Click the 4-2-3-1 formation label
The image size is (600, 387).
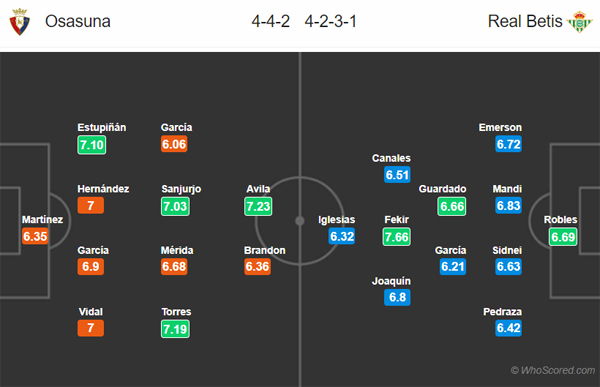(331, 21)
